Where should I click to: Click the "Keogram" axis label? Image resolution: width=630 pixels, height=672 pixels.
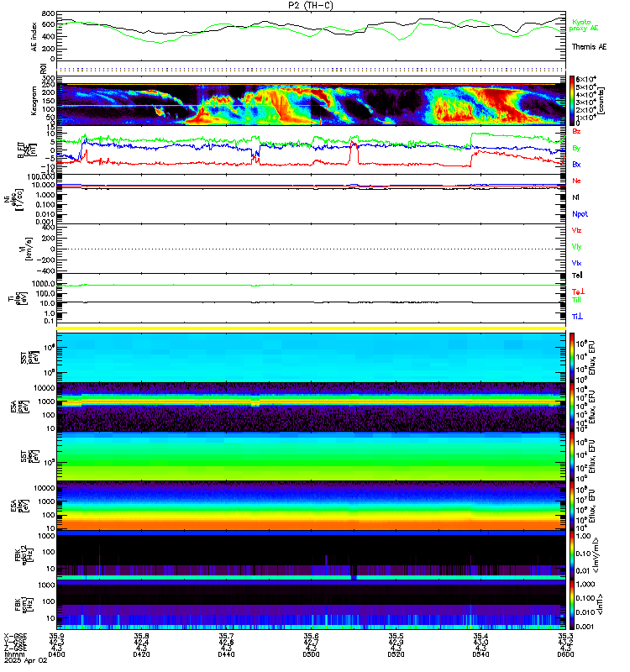(34, 101)
